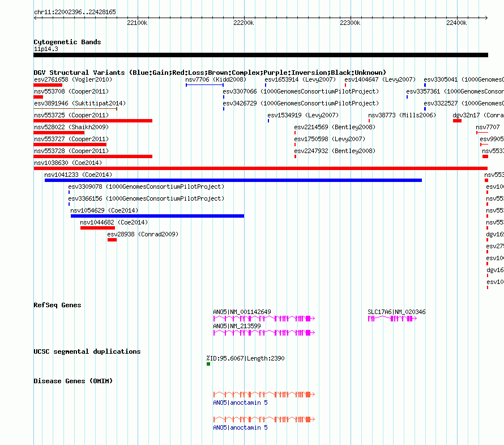Click the chr11:22002396..22428165 coordinate label
504x445 pixels.
click(75, 12)
